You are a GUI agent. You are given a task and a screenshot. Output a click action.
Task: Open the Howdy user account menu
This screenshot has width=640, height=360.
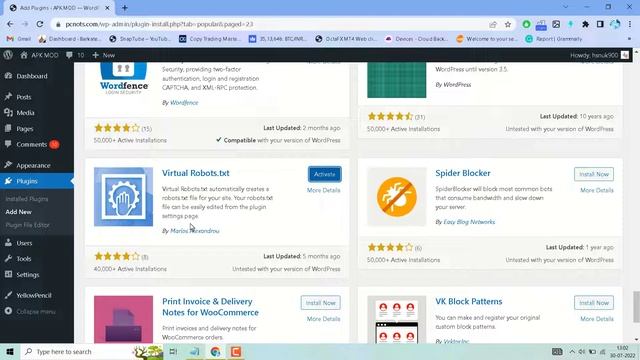(599, 55)
